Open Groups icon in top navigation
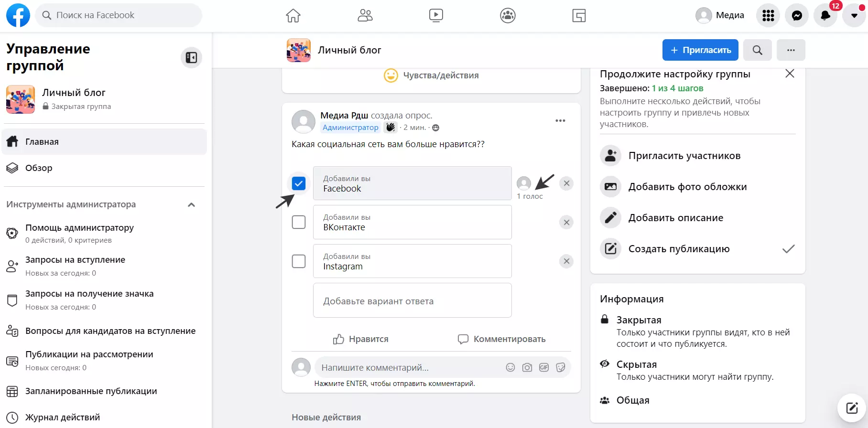Viewport: 868px width, 428px height. click(508, 16)
